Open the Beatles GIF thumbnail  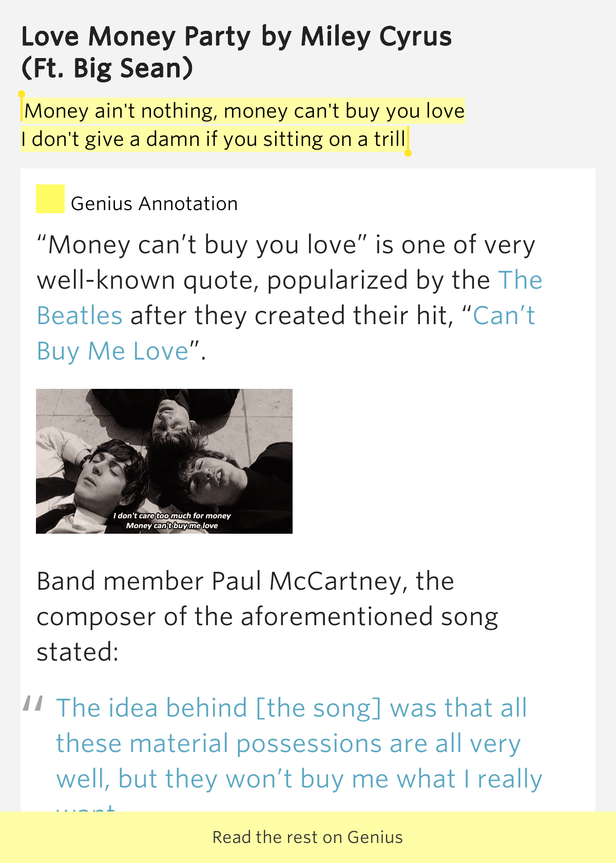(164, 461)
